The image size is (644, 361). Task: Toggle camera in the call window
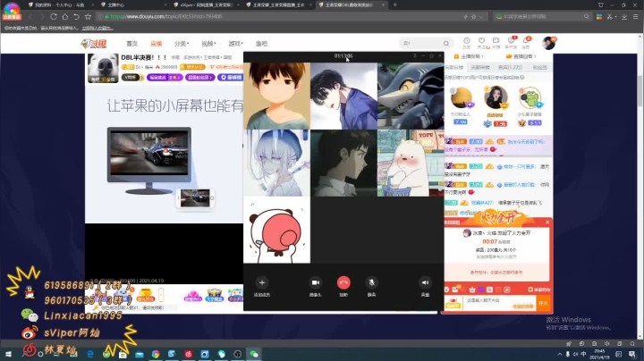[x=315, y=282]
